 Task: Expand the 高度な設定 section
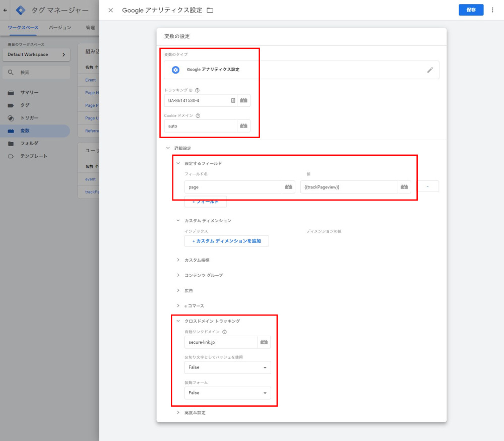[x=195, y=413]
